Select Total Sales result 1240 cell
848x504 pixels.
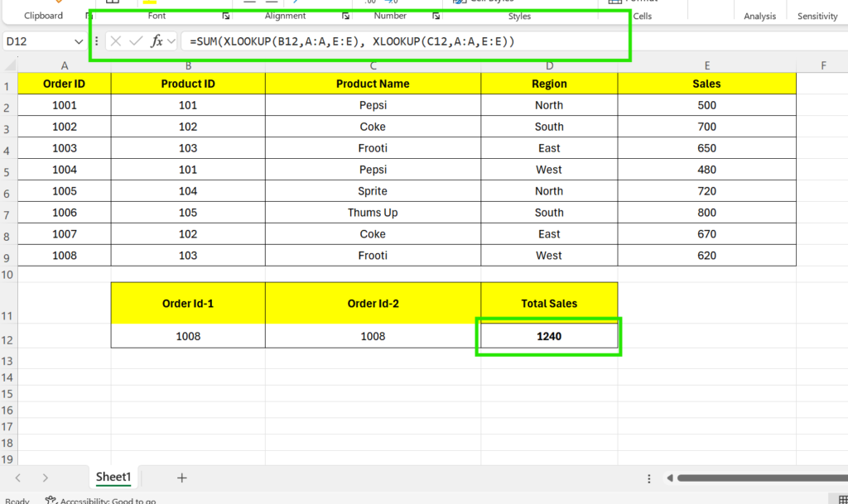tap(550, 336)
